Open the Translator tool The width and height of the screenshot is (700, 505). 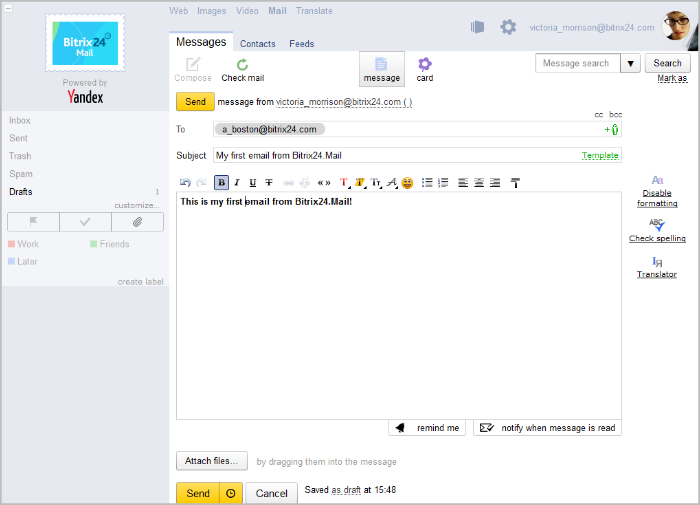[x=657, y=267]
